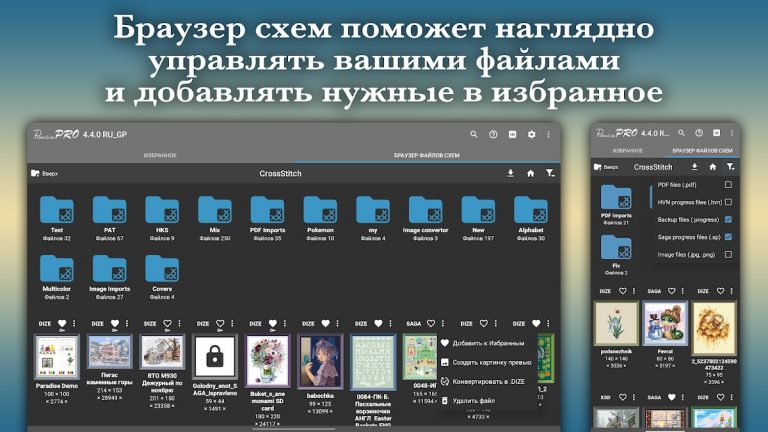Click the download icon in left file browser bar
This screenshot has width=768, height=432.
(510, 173)
